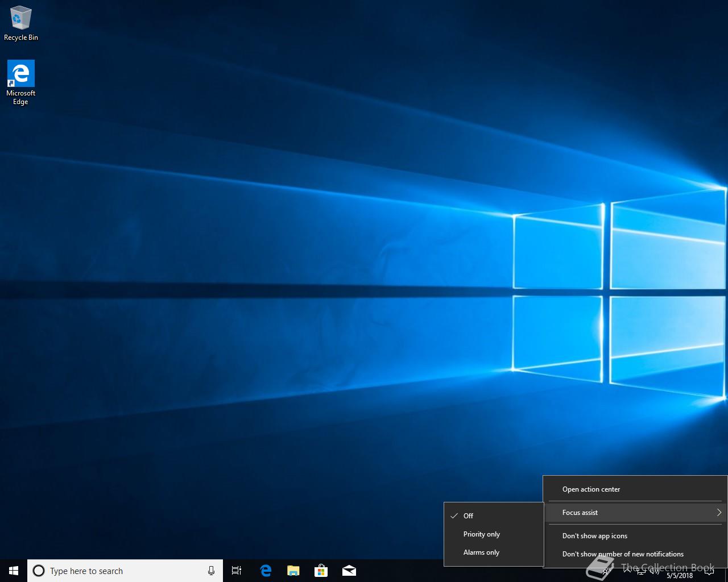The image size is (728, 582).
Task: Click the action center notification icon
Action: tap(709, 571)
